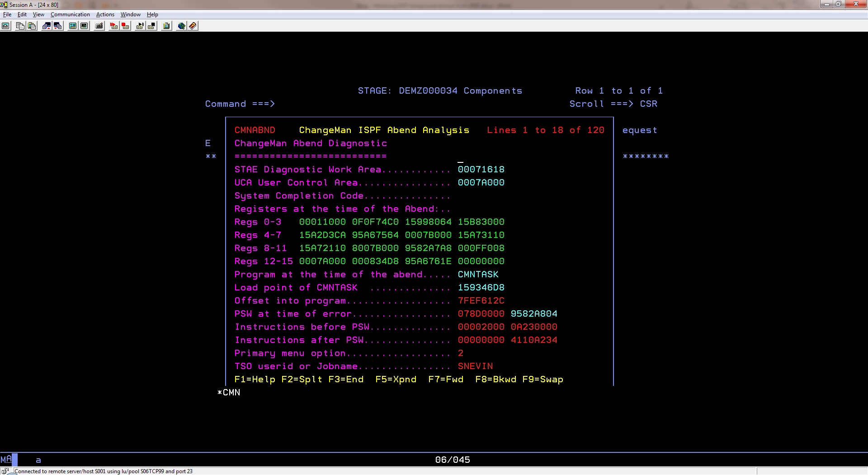
Task: Open the Communication menu
Action: (x=70, y=14)
